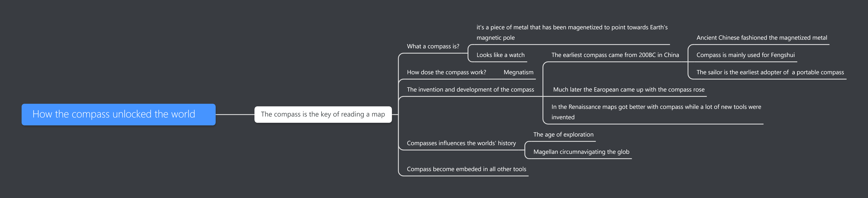
Task: Click the 'In the Renaissance maps got better' node
Action: tap(656, 112)
